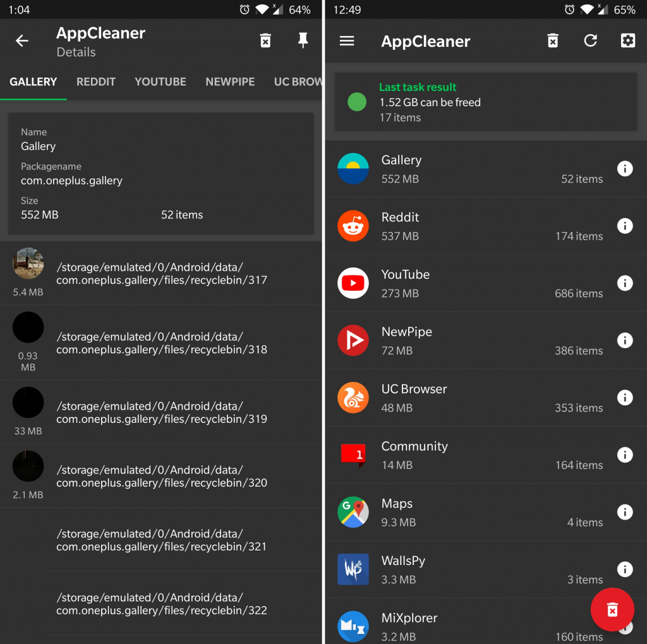The image size is (647, 644).
Task: Tap the red floating delete button
Action: click(x=612, y=609)
